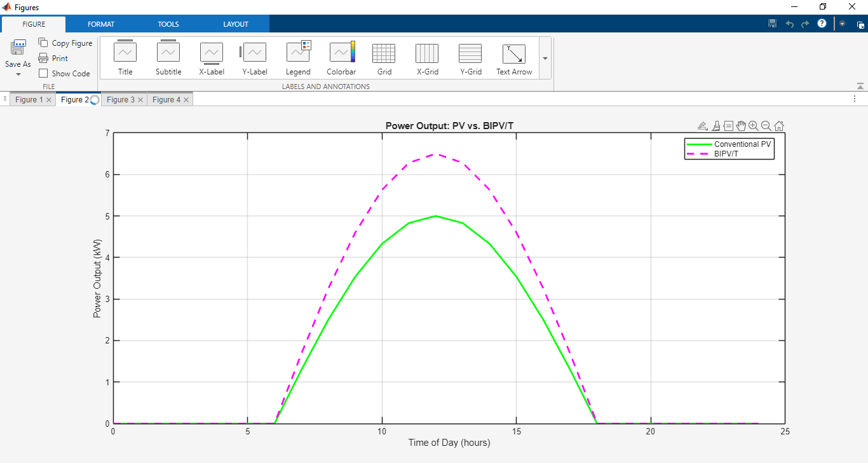Toggle the X-Grid lines
This screenshot has width=868, height=463.
pyautogui.click(x=428, y=58)
